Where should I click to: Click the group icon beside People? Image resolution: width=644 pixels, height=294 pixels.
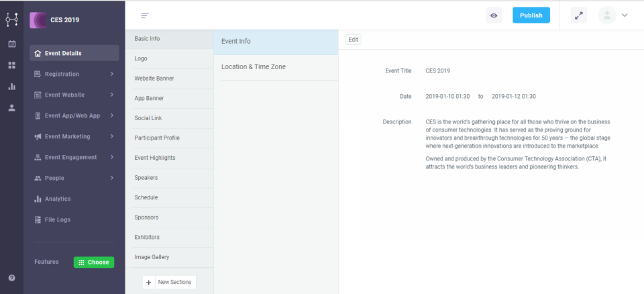38,178
